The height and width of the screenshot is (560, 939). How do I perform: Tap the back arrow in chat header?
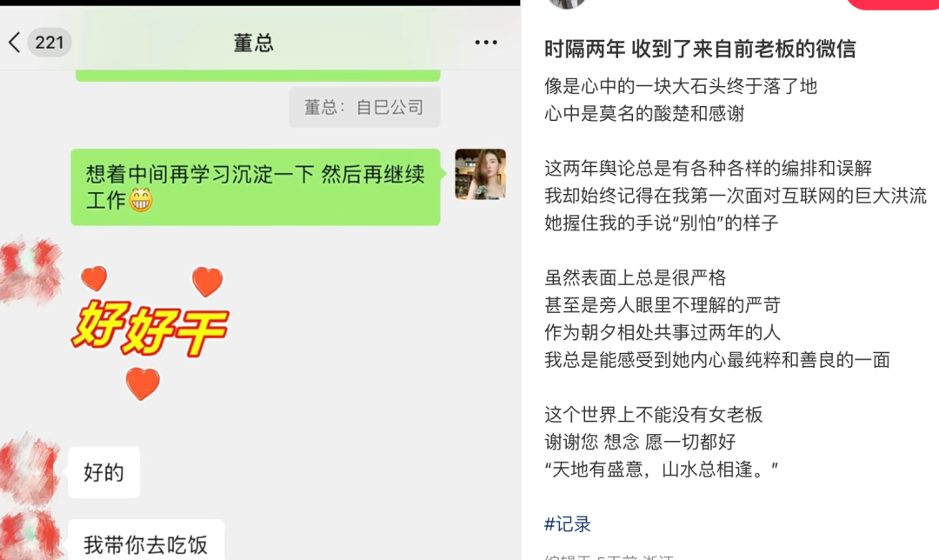(x=15, y=43)
